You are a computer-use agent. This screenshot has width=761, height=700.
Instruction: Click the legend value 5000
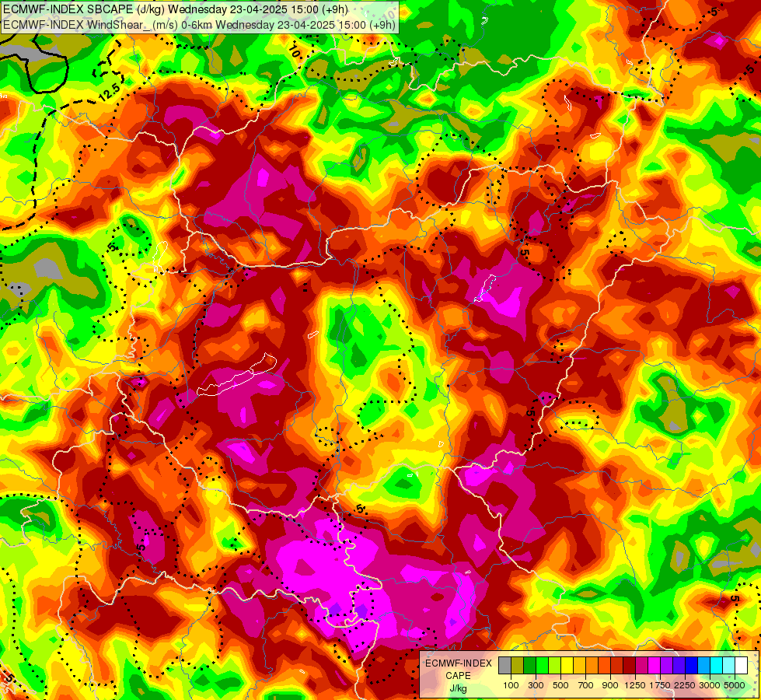735,685
